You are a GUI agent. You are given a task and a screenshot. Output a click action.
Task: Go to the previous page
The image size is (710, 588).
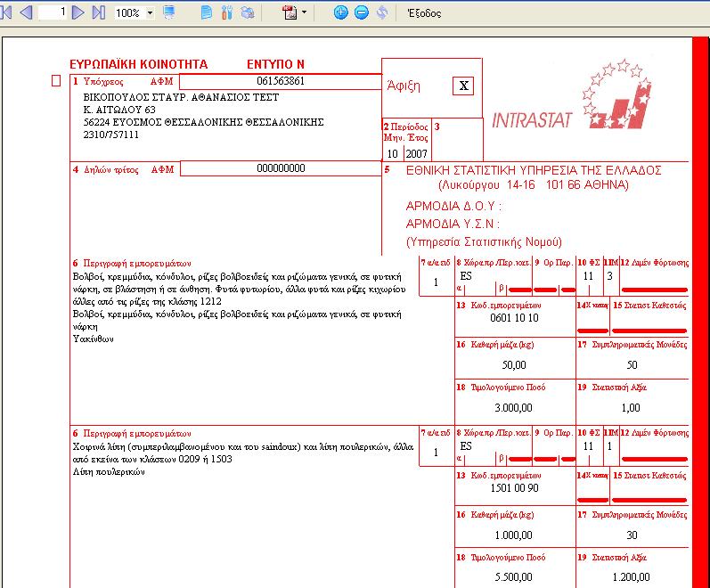point(26,12)
